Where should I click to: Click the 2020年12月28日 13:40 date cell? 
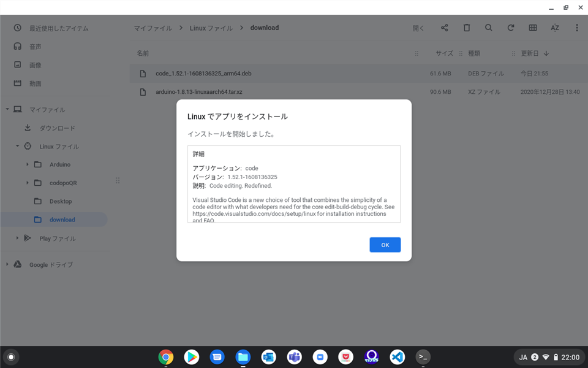pos(550,92)
